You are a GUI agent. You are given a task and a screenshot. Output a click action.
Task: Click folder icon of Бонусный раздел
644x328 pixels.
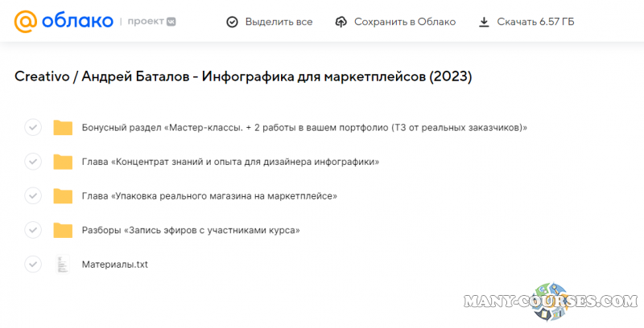pos(63,127)
